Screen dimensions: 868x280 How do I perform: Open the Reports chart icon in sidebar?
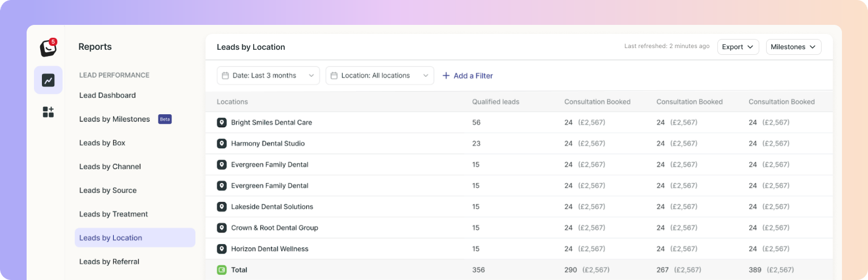click(x=48, y=80)
